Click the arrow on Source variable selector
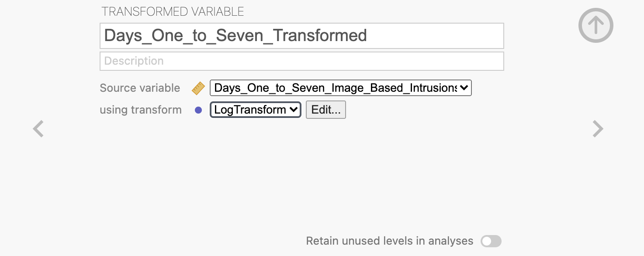Image resolution: width=644 pixels, height=256 pixels. click(464, 88)
